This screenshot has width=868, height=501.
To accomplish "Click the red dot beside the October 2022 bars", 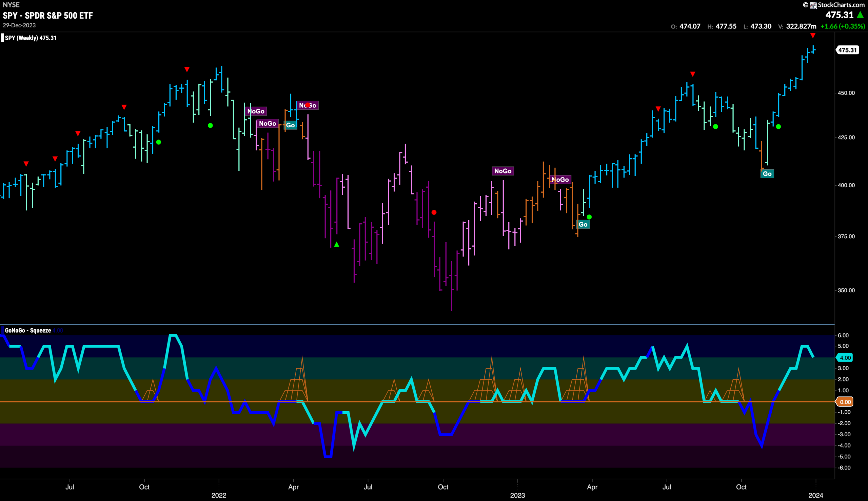I will click(434, 212).
